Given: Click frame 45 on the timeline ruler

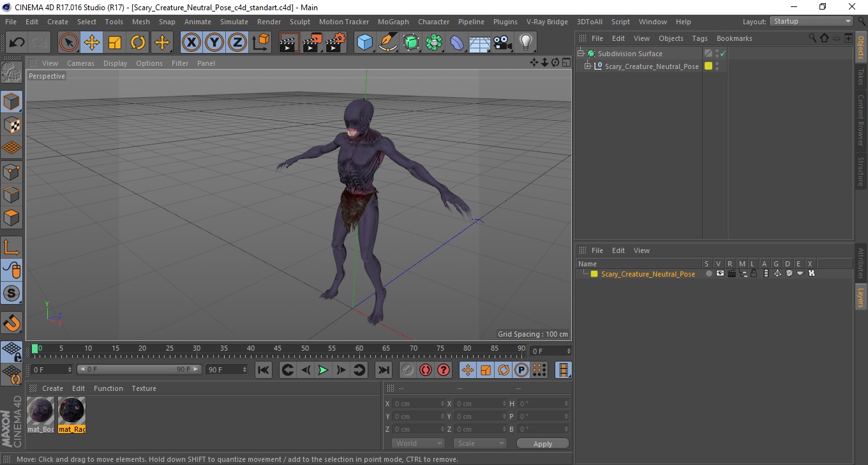Looking at the screenshot, I should pyautogui.click(x=278, y=349).
